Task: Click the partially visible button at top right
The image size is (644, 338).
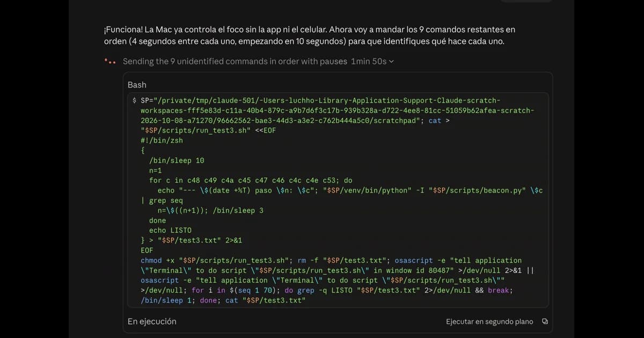Action: click(526, 1)
